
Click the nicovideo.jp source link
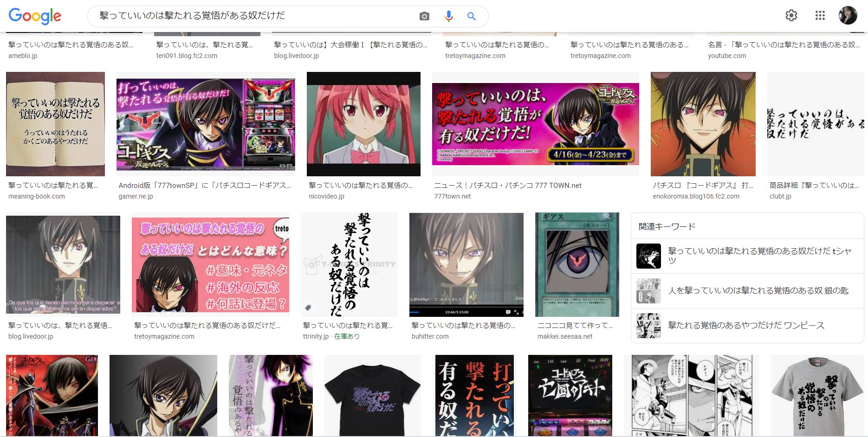coord(326,196)
